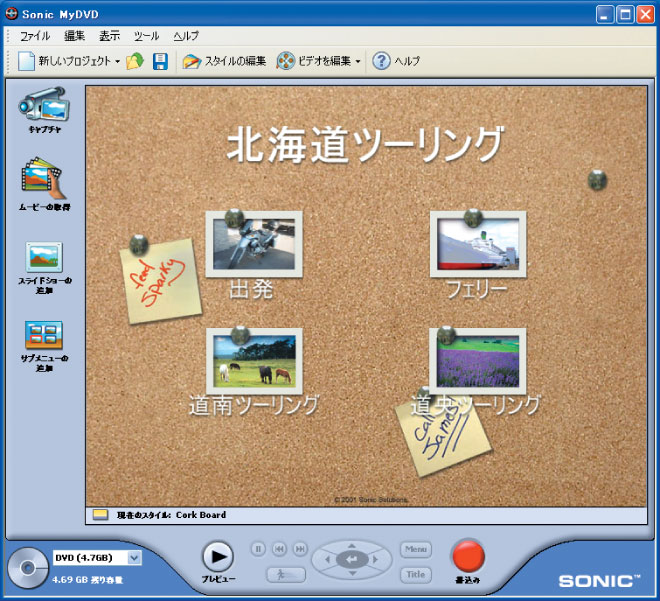This screenshot has width=660, height=601.
Task: Expand the New Project (新しいプロジェクト) dropdown arrow
Action: click(x=118, y=62)
